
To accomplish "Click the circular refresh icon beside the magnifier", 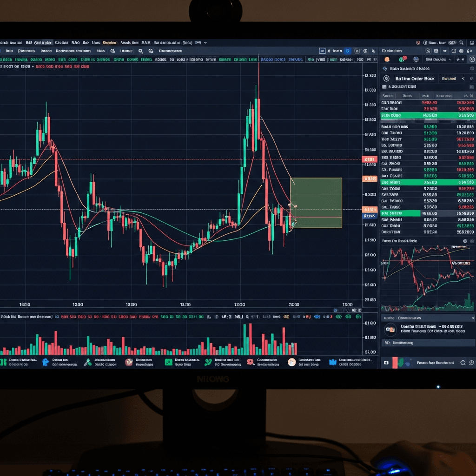I will 151,51.
